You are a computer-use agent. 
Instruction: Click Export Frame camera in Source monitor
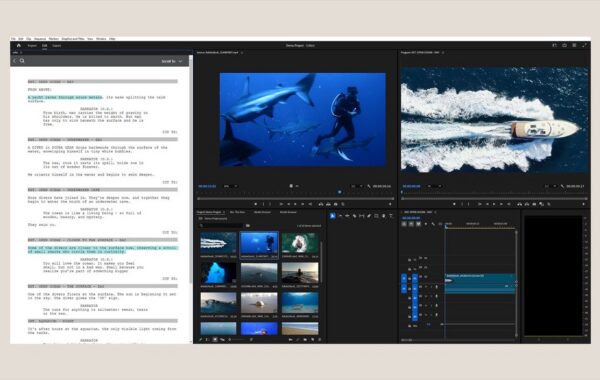coord(336,204)
